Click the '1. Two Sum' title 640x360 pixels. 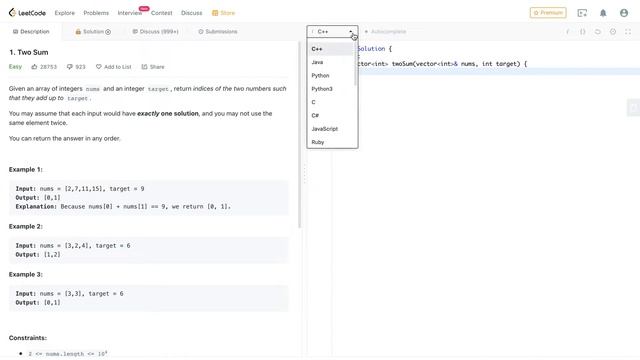(x=29, y=52)
